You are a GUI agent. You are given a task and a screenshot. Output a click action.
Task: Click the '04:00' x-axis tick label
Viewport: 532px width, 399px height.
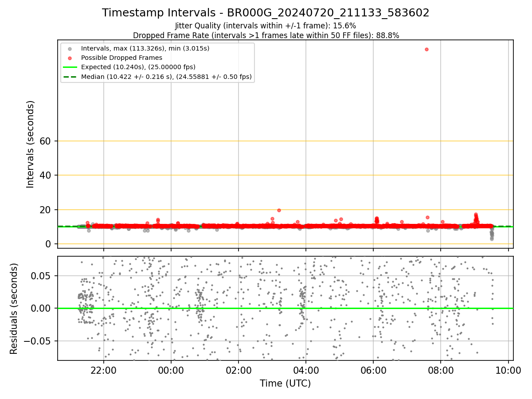[306, 370]
